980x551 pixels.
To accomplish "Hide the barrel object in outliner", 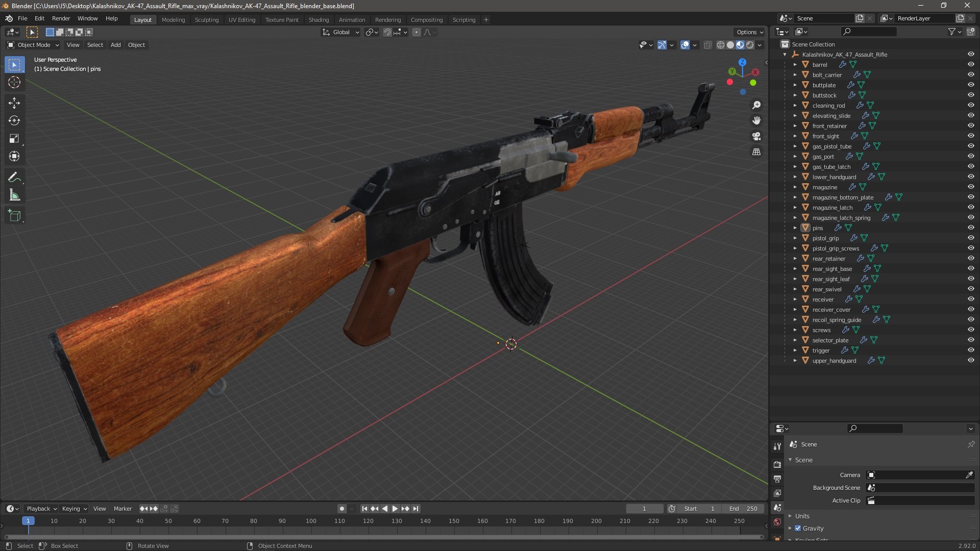I will (971, 64).
